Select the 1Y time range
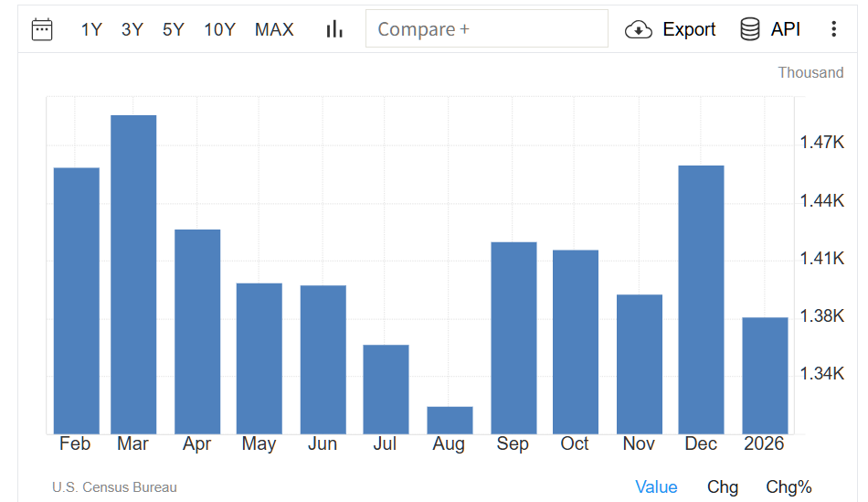Viewport: 868px width, 502px height. [x=91, y=29]
